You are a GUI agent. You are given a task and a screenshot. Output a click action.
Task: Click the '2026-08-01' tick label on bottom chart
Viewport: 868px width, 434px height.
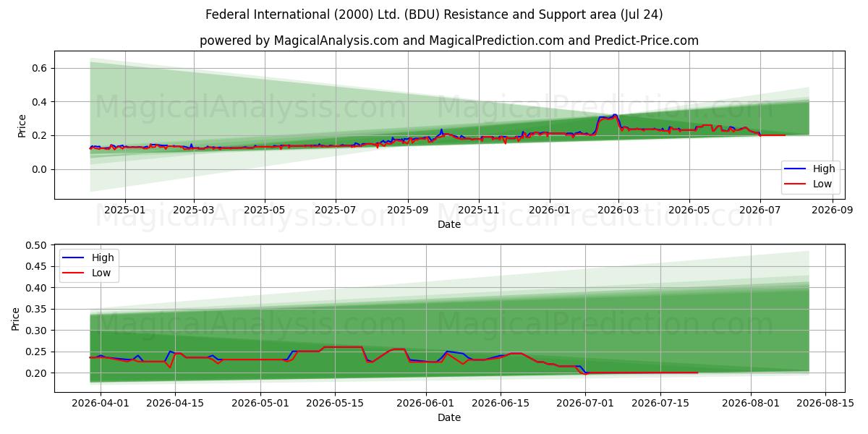click(750, 404)
